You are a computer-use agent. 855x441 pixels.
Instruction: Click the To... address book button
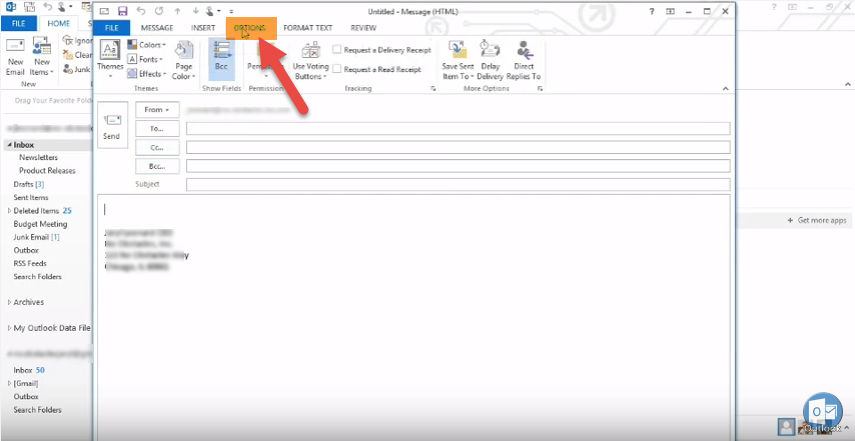(157, 128)
